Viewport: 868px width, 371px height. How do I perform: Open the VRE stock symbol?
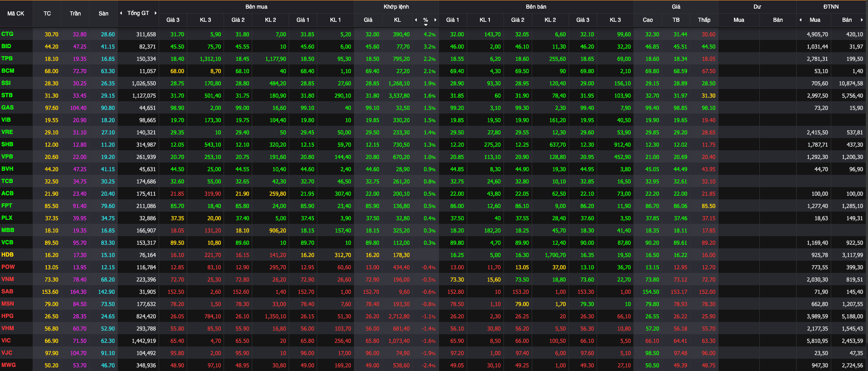click(x=7, y=132)
